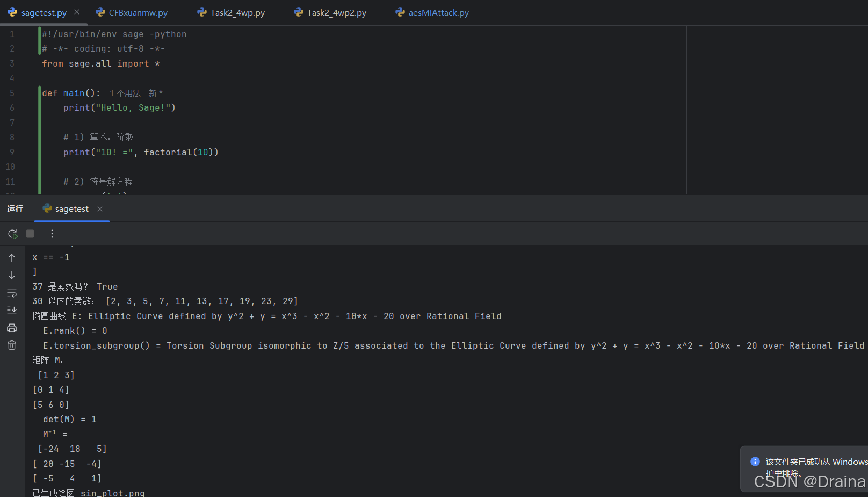Open the Task2_4wp.py editor tab
Image resolution: width=868 pixels, height=497 pixels.
237,12
